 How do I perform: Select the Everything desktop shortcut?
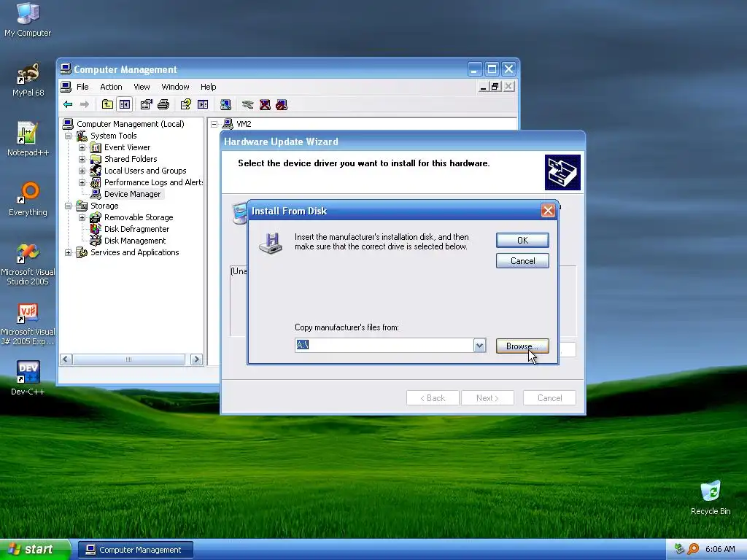28,200
